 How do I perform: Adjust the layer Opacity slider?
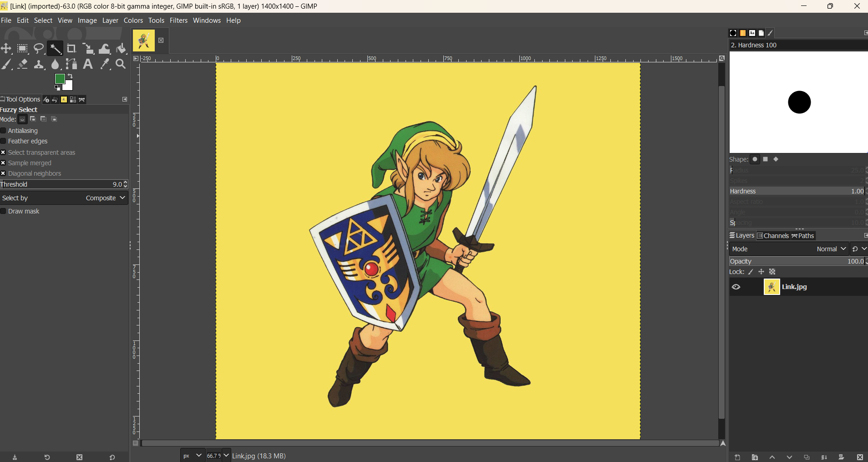tap(798, 261)
